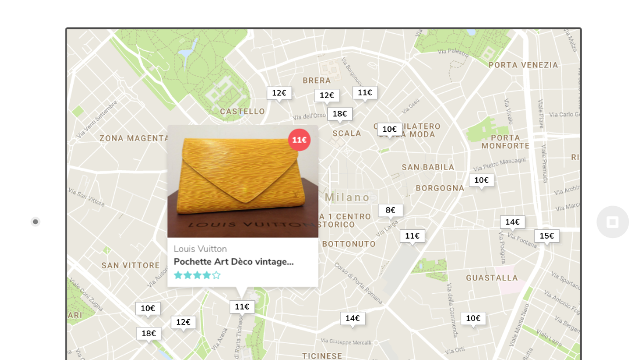Screen dimensions: 644x360
Task: Select the 18€ pin above Scala
Action: tap(340, 114)
